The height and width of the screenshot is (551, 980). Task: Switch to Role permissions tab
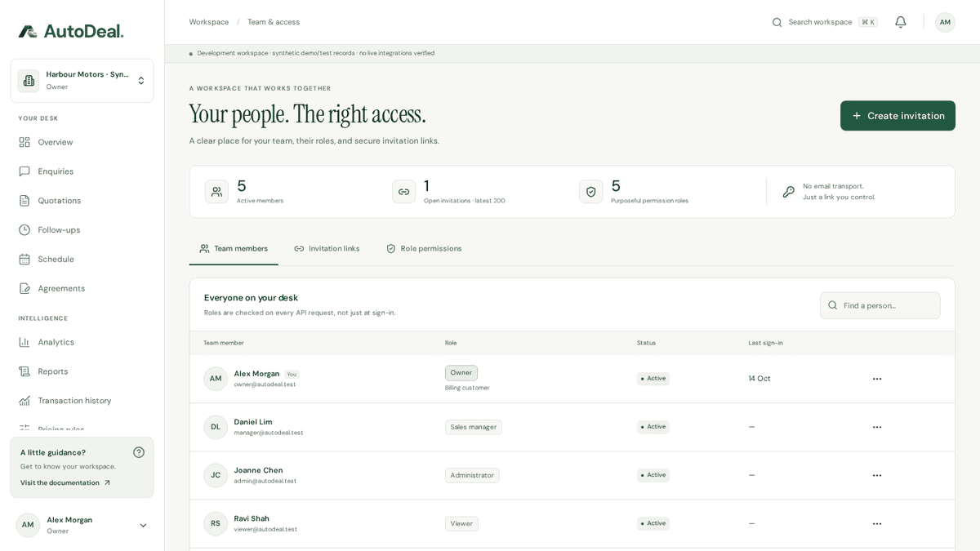424,249
